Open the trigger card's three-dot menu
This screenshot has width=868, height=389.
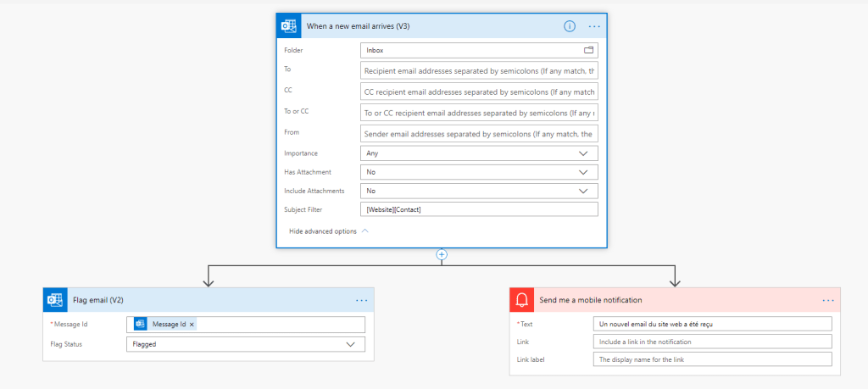coord(594,26)
